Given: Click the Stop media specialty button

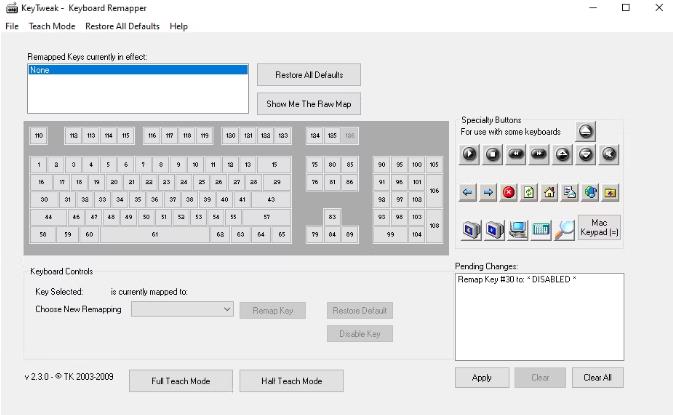Looking at the screenshot, I should tap(492, 154).
